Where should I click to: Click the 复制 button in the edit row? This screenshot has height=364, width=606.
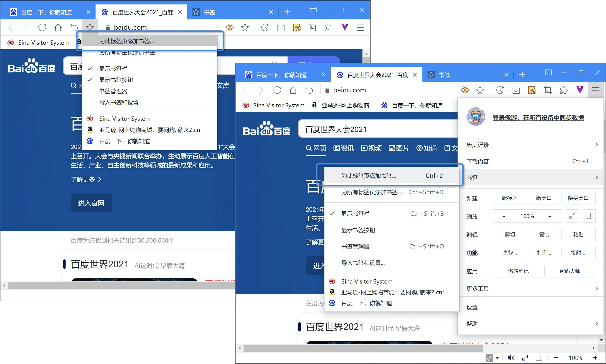pos(544,234)
